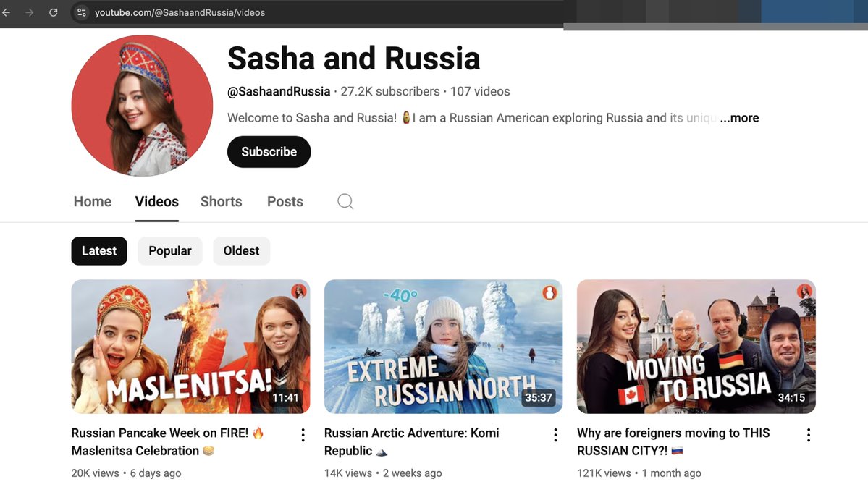Image resolution: width=868 pixels, height=487 pixels.
Task: Click the browser back arrow
Action: tap(7, 12)
